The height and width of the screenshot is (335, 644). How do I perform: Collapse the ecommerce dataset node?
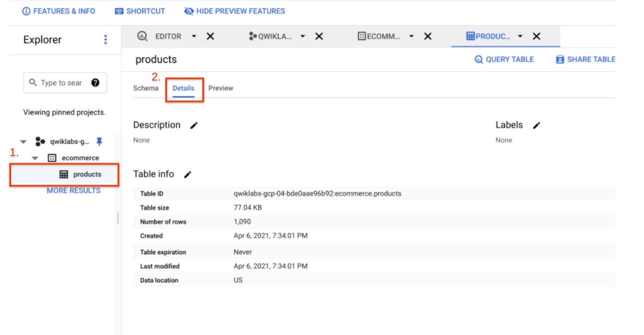(x=35, y=158)
